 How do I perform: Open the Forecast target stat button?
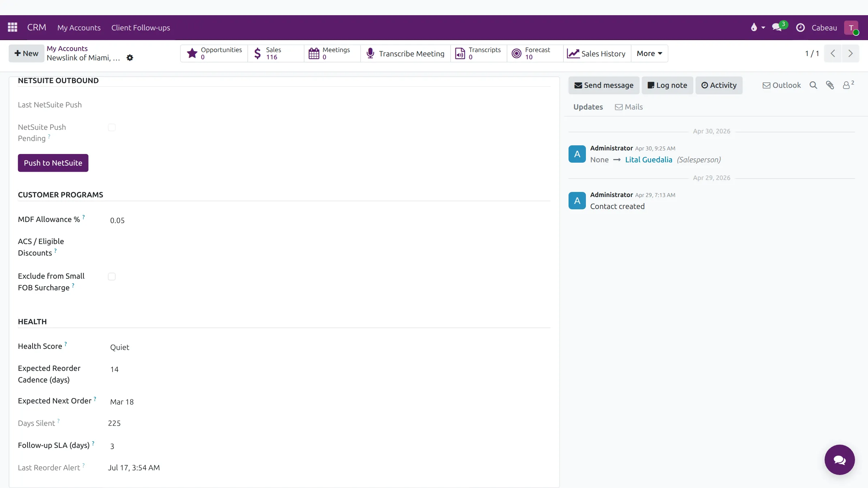pos(535,53)
